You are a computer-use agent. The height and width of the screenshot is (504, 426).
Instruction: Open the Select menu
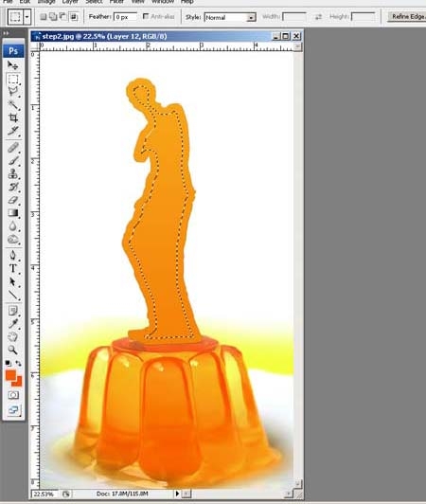tap(94, 2)
